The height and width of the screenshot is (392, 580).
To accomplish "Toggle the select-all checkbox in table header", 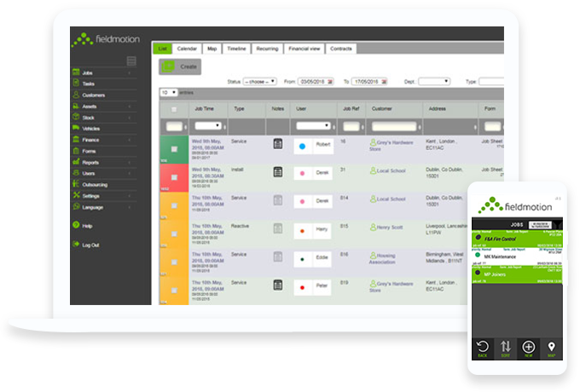I will point(174,109).
